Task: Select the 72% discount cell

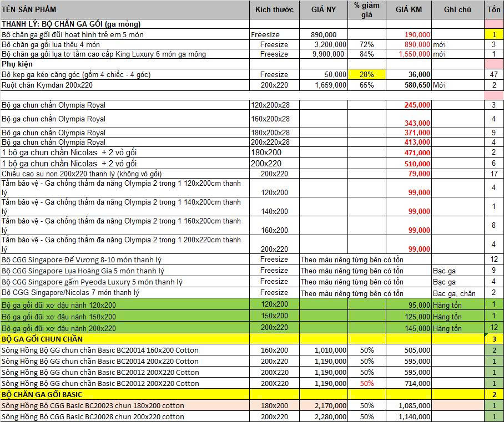Action: [x=367, y=44]
